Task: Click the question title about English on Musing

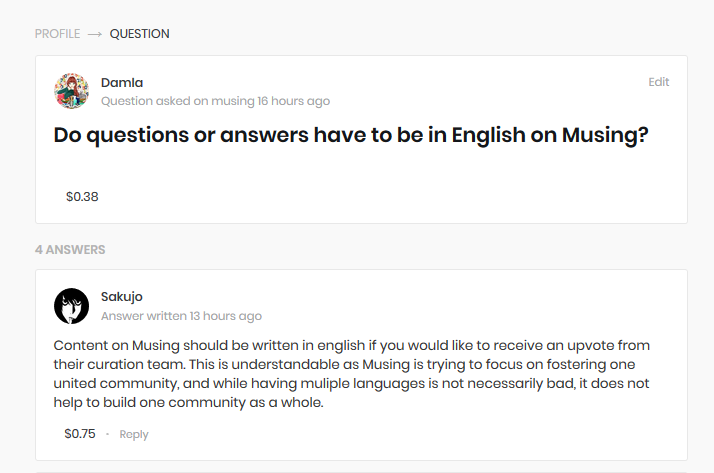Action: 351,136
